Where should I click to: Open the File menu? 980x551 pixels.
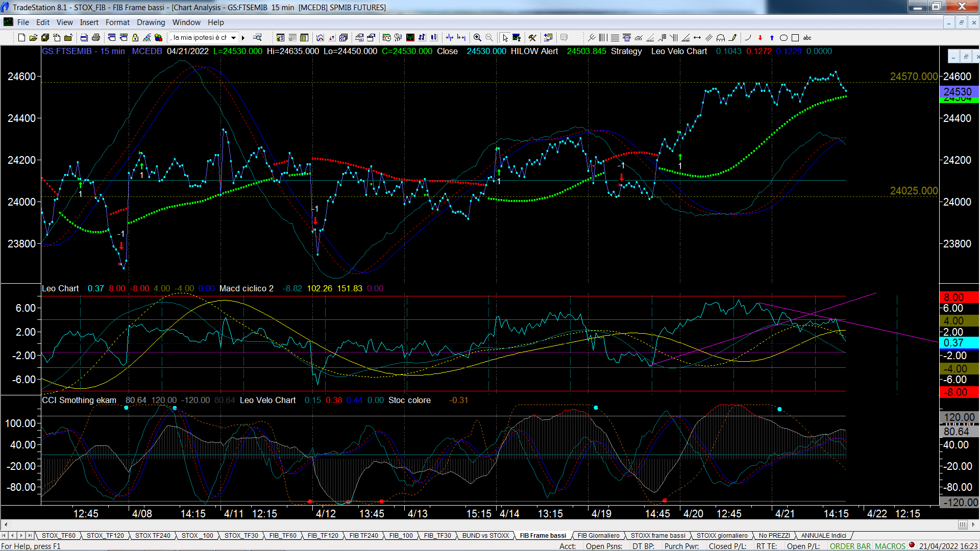point(23,22)
